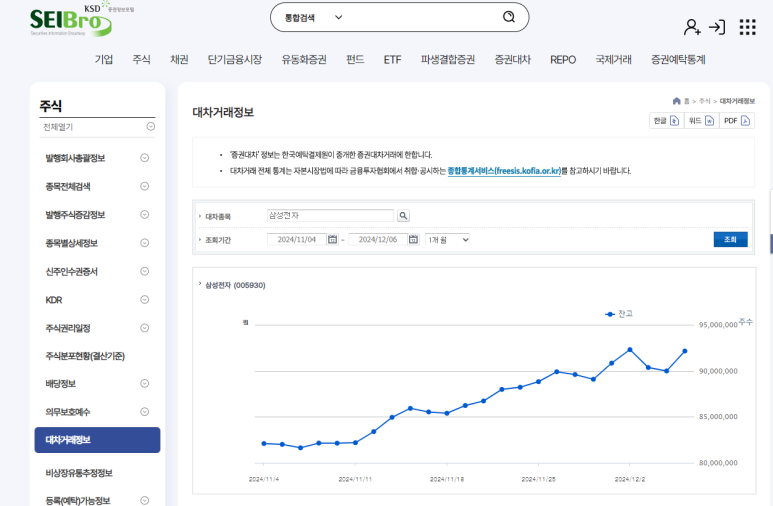773x506 pixels.
Task: Select 대차거래정보 in sidebar
Action: (97, 440)
